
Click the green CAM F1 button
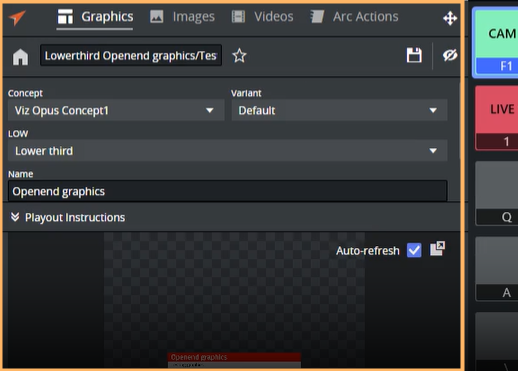coord(497,42)
